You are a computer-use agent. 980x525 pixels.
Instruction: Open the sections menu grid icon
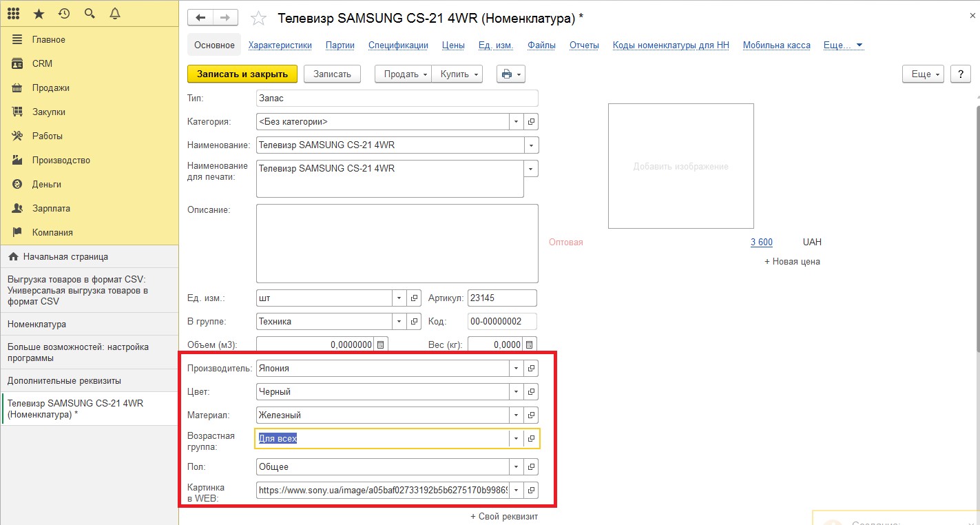pyautogui.click(x=13, y=14)
